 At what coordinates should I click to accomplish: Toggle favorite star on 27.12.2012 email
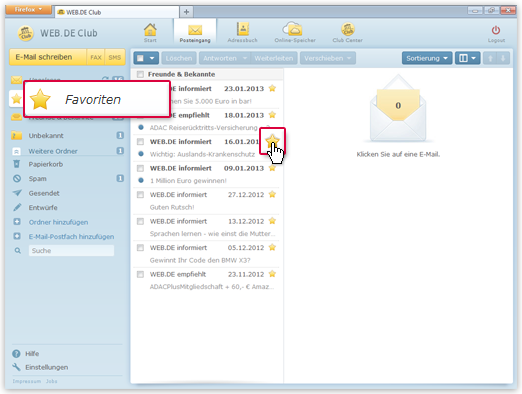[272, 194]
